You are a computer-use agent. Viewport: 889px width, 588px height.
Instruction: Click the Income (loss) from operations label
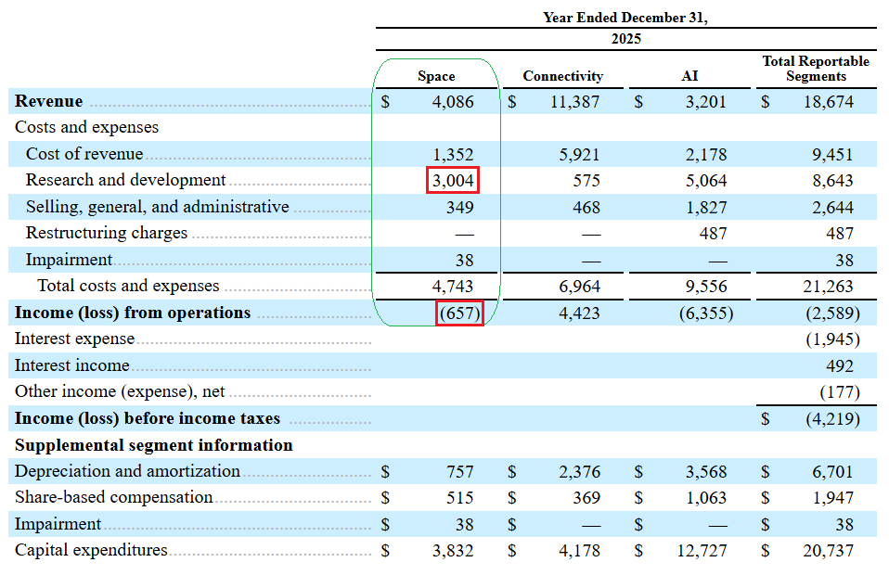pos(133,313)
